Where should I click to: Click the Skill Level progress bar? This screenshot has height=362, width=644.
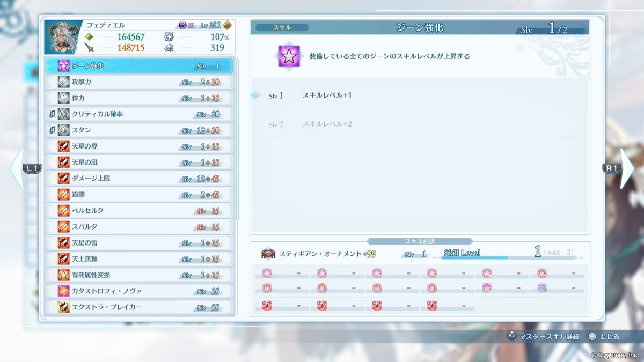(x=508, y=258)
